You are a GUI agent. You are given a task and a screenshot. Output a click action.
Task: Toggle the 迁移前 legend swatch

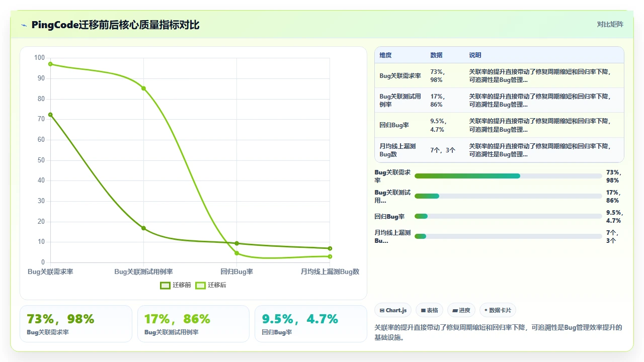[165, 285]
